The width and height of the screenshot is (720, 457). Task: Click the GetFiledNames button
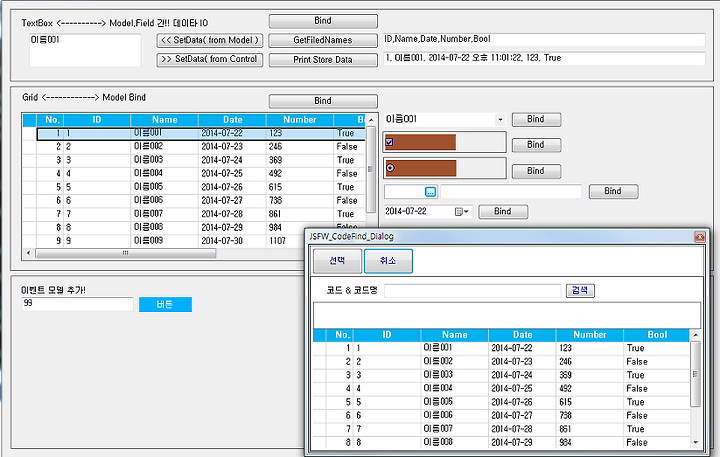click(323, 40)
